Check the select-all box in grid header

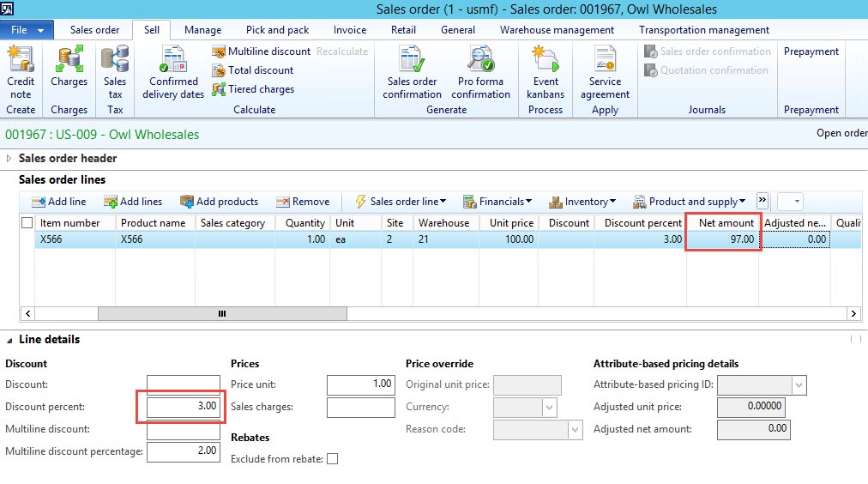point(27,223)
